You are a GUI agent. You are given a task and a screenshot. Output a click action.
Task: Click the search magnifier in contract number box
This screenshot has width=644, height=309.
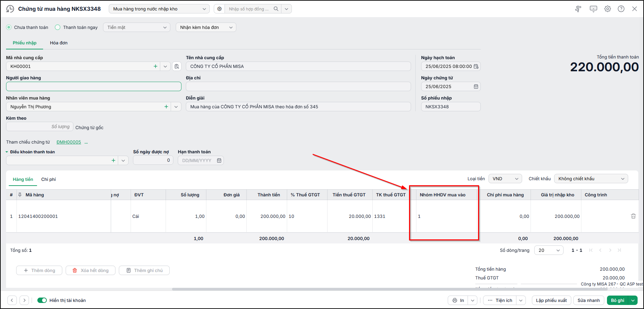click(276, 9)
